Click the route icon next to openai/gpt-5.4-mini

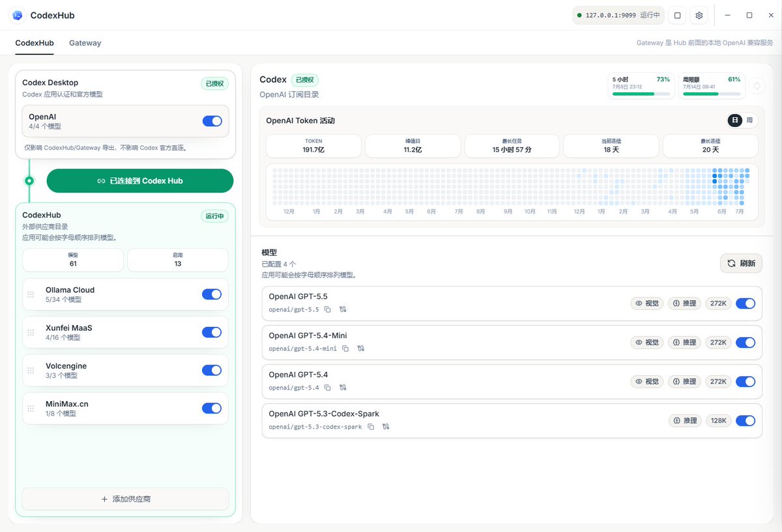click(360, 348)
